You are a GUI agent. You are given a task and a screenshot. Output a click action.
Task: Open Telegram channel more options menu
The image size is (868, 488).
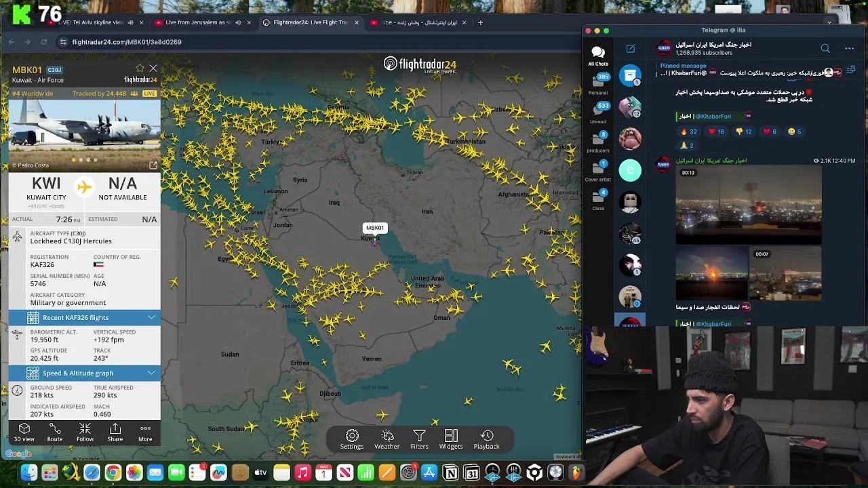(849, 49)
